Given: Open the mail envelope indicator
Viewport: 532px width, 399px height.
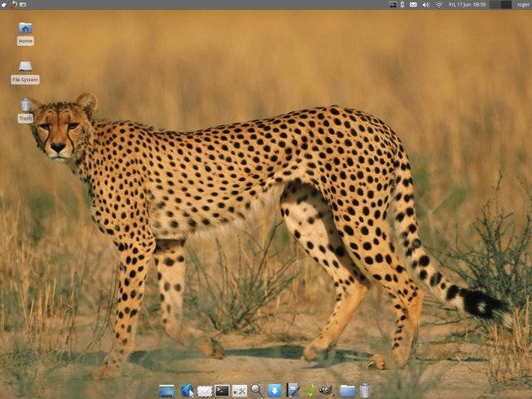Looking at the screenshot, I should (x=413, y=5).
